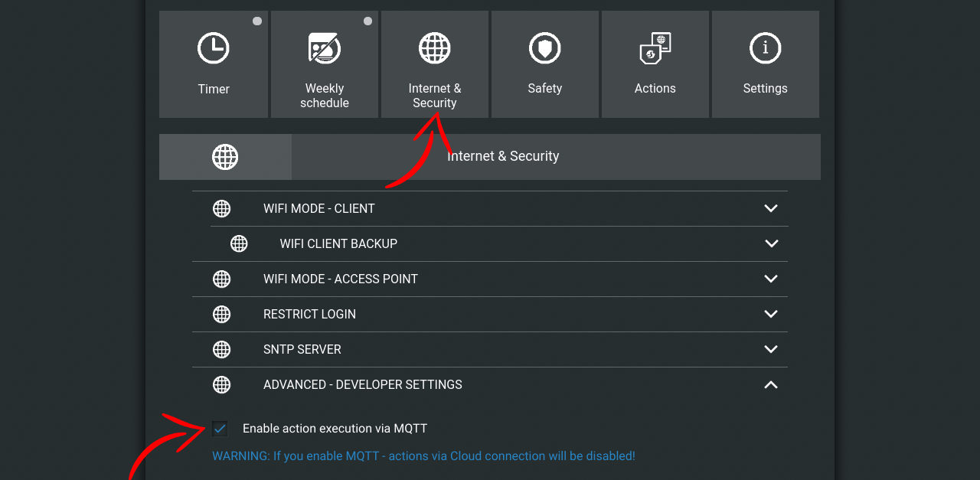Open the Safety shield icon

[545, 48]
